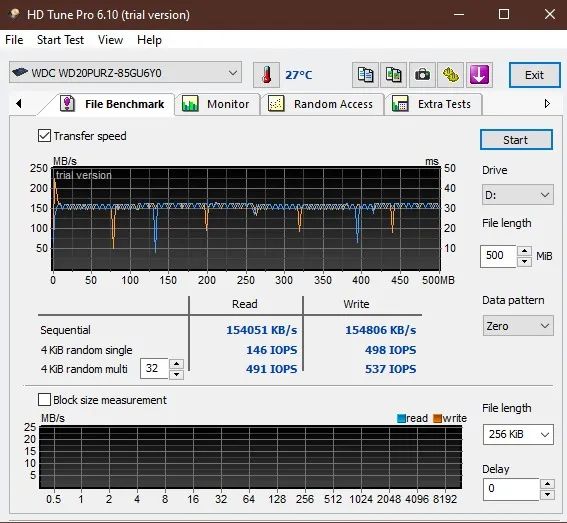The image size is (567, 523).
Task: Open the Data pattern Zero dropdown
Action: 517,326
